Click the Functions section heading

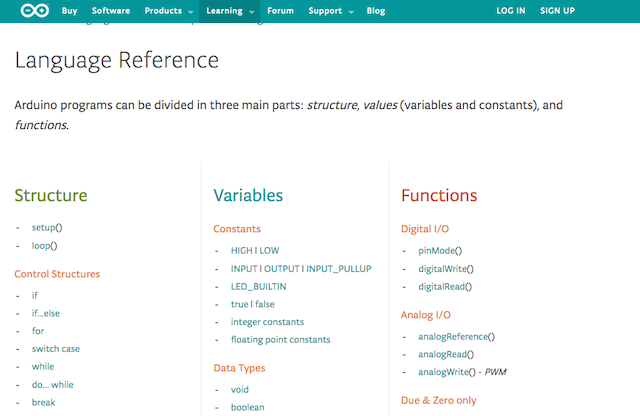click(439, 195)
